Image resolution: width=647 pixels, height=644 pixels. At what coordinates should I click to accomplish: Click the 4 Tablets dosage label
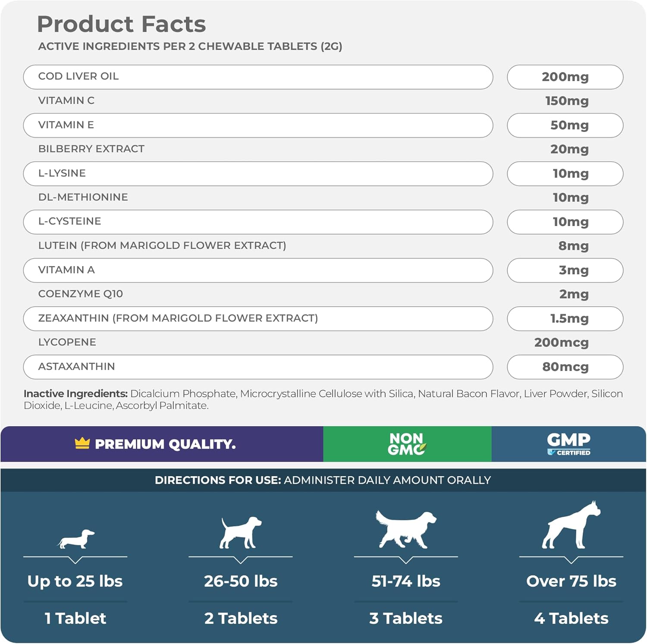(x=571, y=619)
